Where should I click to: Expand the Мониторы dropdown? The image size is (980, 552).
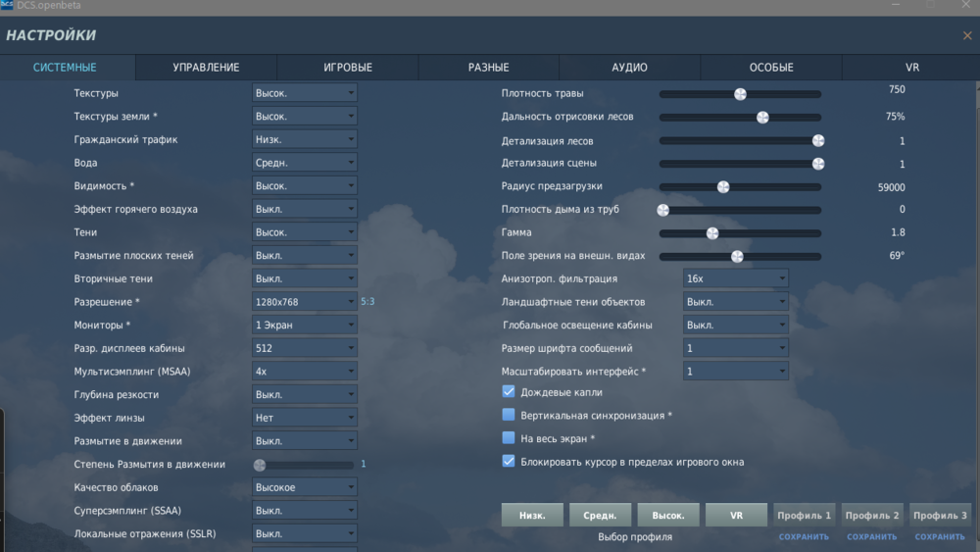(x=305, y=325)
